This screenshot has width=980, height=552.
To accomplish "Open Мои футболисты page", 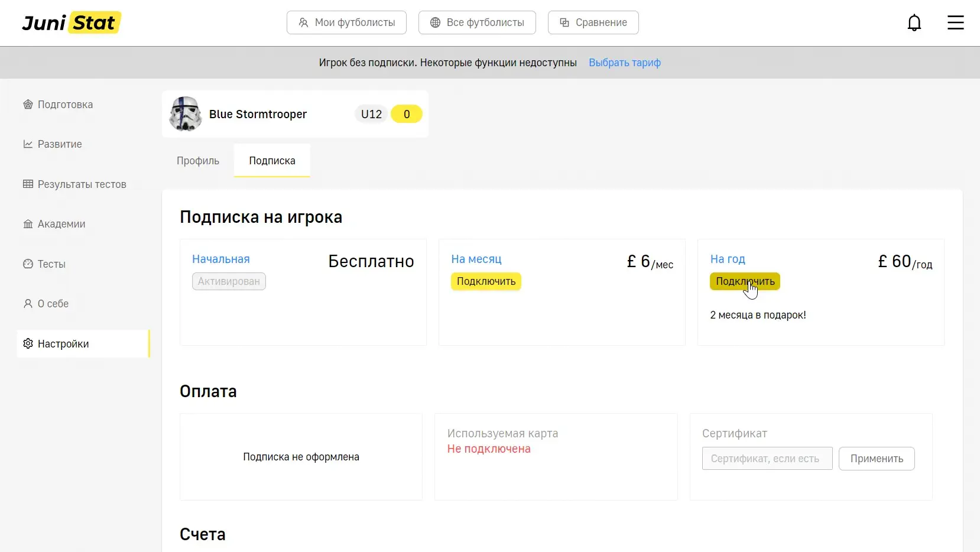I will [346, 22].
